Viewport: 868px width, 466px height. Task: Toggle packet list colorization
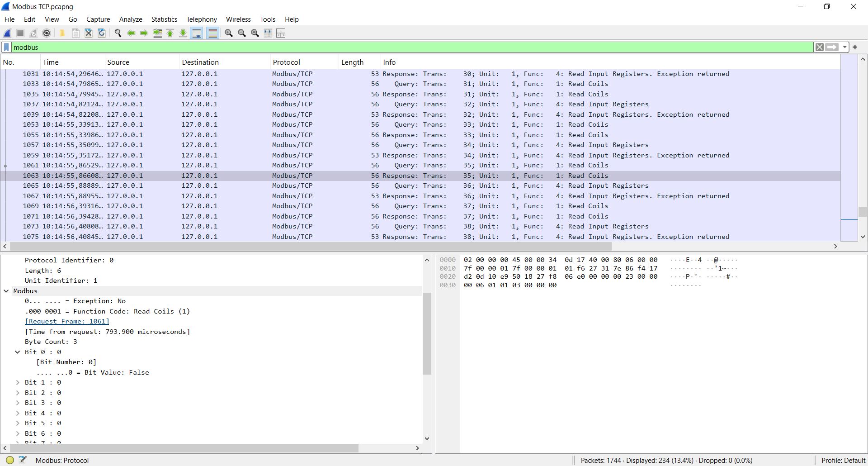(x=212, y=33)
